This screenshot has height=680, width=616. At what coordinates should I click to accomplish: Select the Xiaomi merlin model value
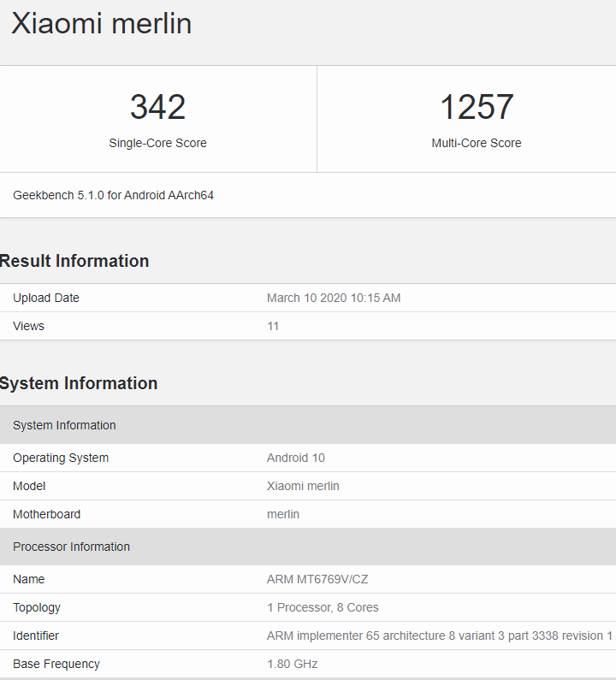coord(303,486)
